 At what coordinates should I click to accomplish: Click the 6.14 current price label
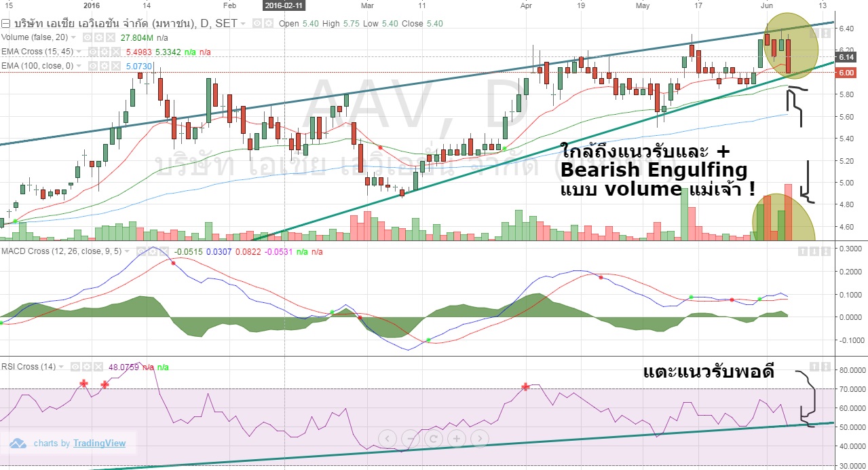point(845,58)
